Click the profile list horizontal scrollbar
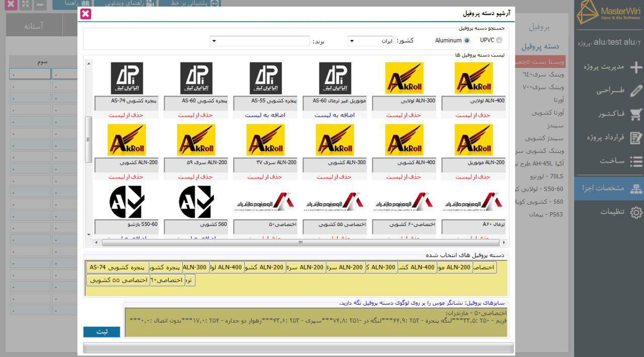Screen dimensions: 644x357 [301, 242]
